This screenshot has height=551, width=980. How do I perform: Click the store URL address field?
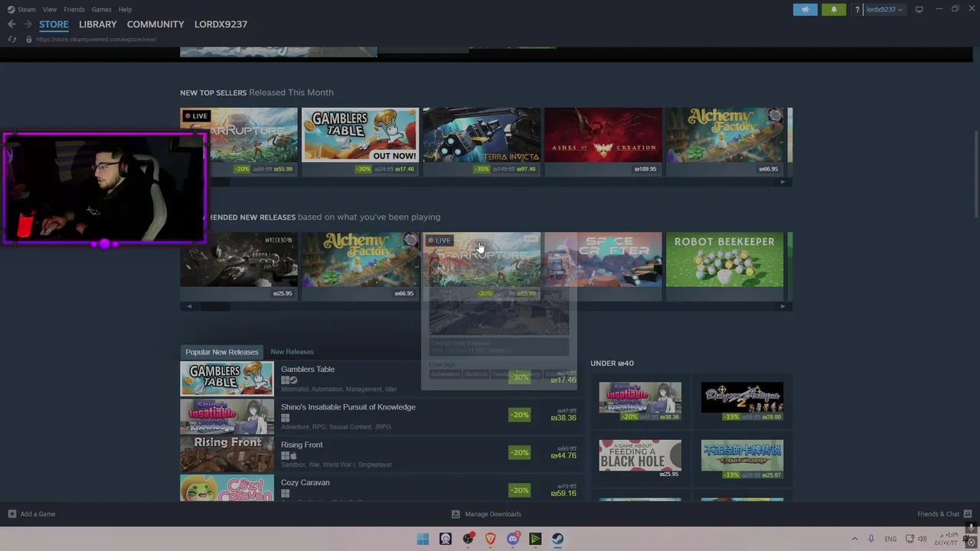96,39
